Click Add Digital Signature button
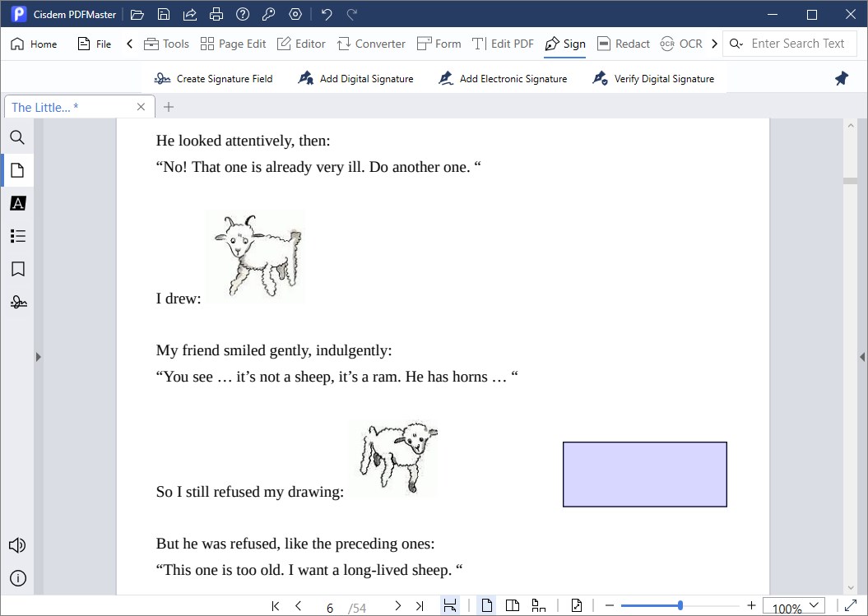The width and height of the screenshot is (868, 616). tap(355, 79)
